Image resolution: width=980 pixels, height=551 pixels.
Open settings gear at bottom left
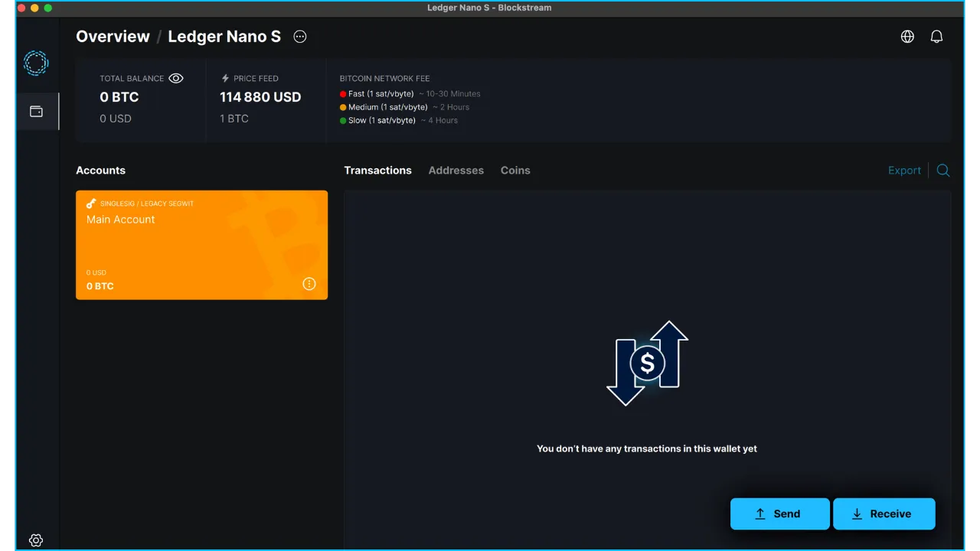click(x=36, y=540)
